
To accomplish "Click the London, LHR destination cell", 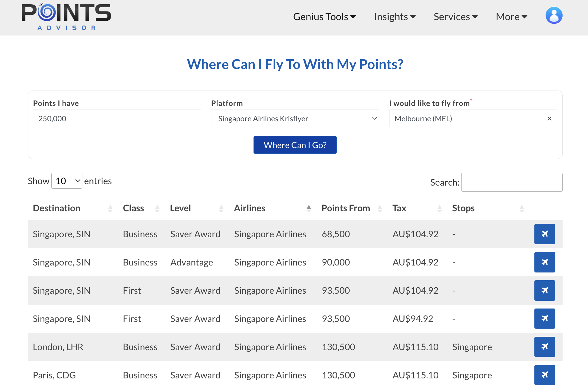I will [58, 347].
